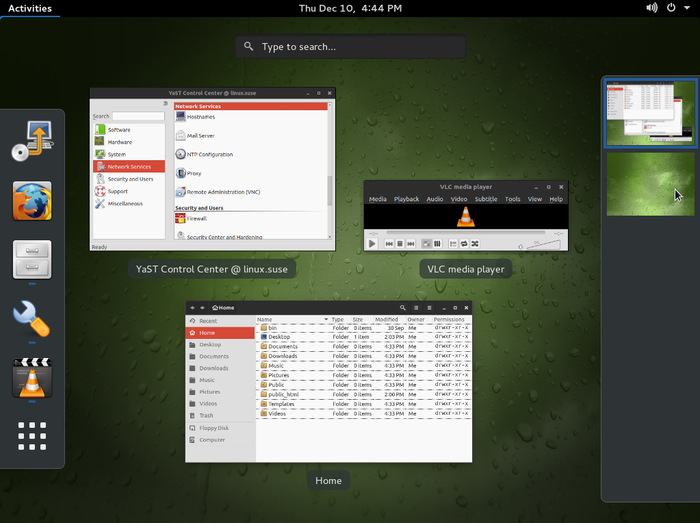
Task: Open the Tools menu in VLC
Action: coord(512,199)
